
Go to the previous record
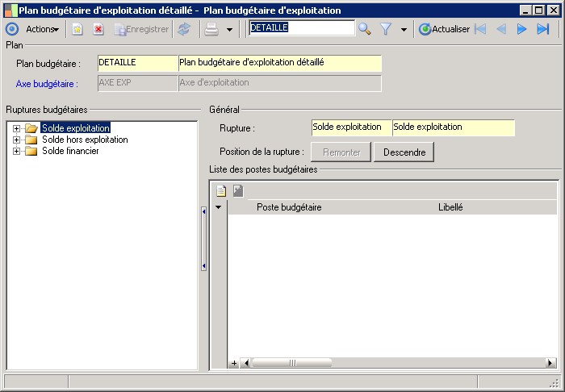tap(501, 29)
